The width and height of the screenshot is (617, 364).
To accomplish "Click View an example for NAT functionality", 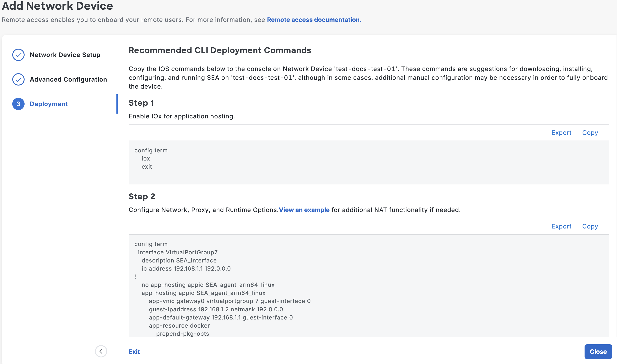I will pyautogui.click(x=304, y=210).
